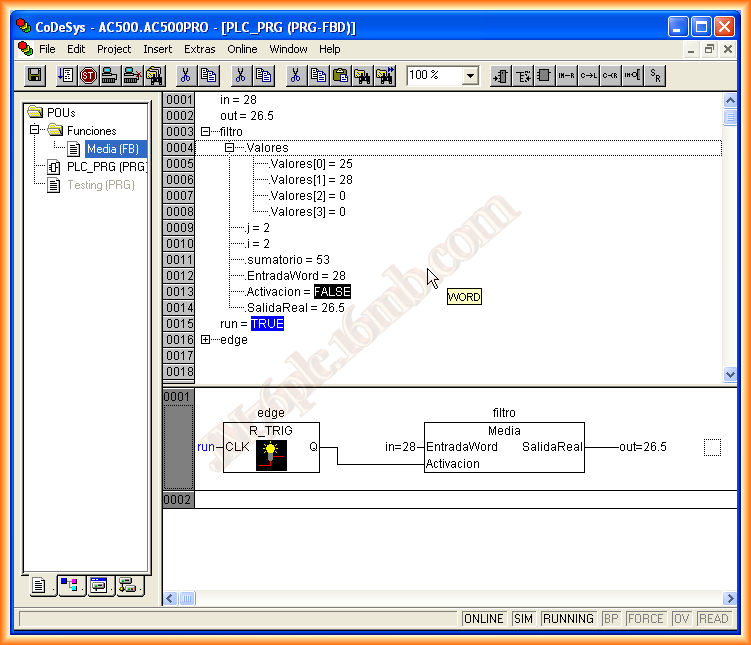The height and width of the screenshot is (645, 751).
Task: Click the Set/Reset (S/R) toolbar icon
Action: pos(655,75)
